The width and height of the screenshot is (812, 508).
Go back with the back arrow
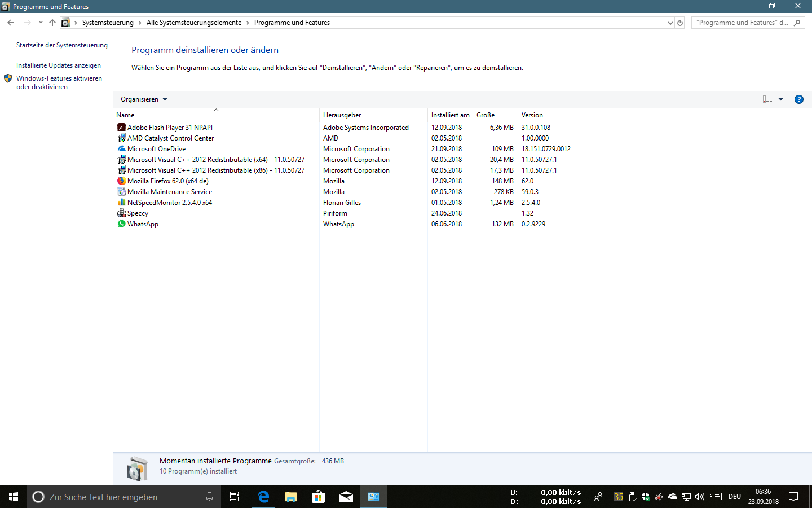point(11,23)
